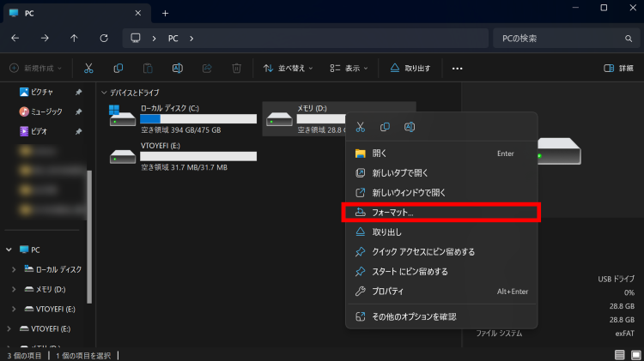The height and width of the screenshot is (361, 644).
Task: Click the monitor icon in address bar
Action: coord(136,38)
